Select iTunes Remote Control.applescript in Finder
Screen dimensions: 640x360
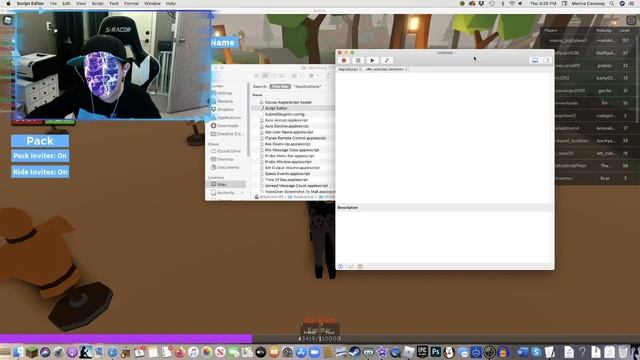coord(296,138)
